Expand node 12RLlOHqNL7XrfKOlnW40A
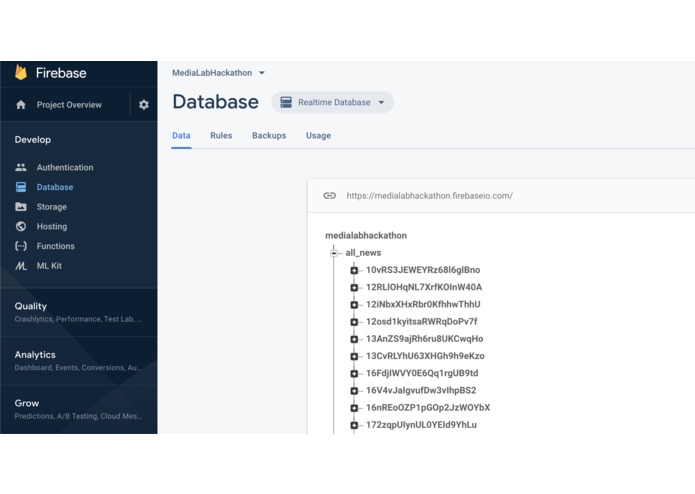The image size is (695, 494). point(354,288)
